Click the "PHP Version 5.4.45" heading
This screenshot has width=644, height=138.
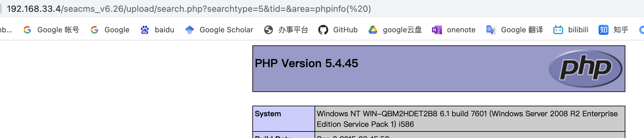[x=306, y=63]
